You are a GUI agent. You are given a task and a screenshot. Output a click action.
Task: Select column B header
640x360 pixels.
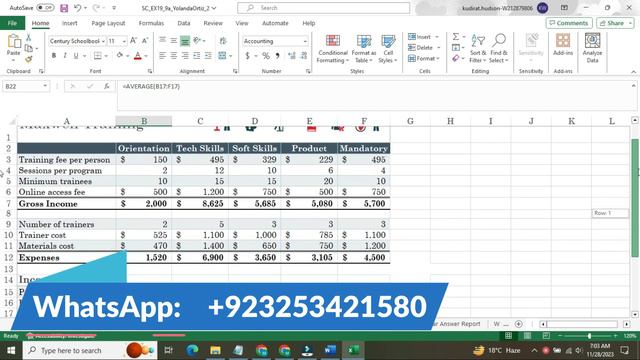click(144, 121)
